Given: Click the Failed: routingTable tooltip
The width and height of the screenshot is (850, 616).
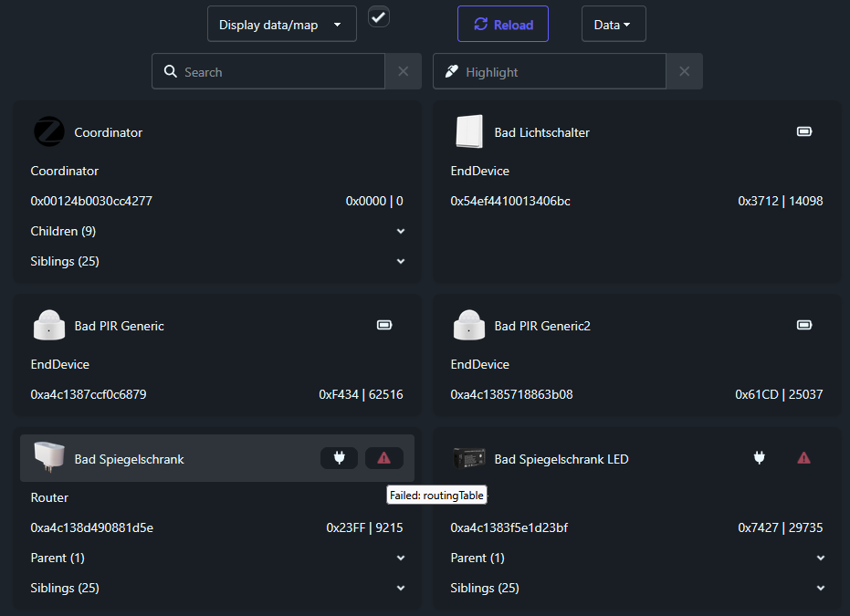Looking at the screenshot, I should (436, 496).
